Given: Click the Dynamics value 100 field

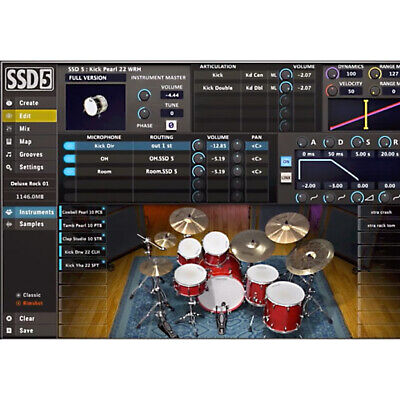Looking at the screenshot, I should (351, 74).
